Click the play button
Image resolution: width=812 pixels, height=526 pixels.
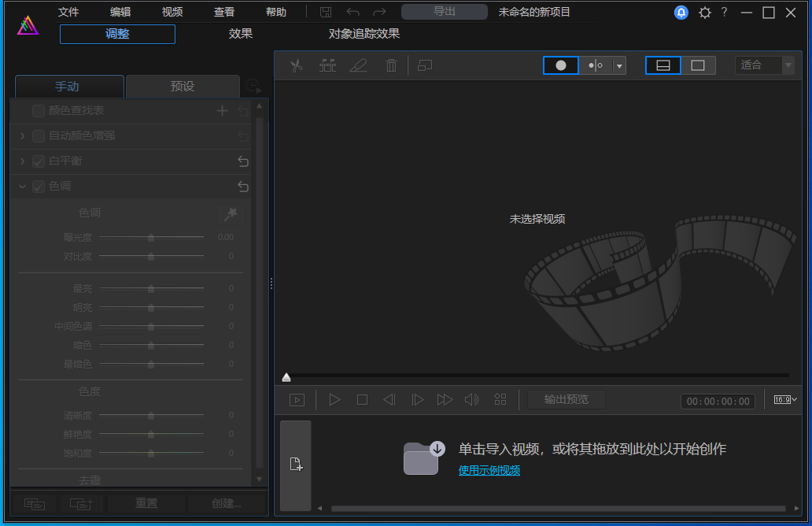[x=334, y=399]
